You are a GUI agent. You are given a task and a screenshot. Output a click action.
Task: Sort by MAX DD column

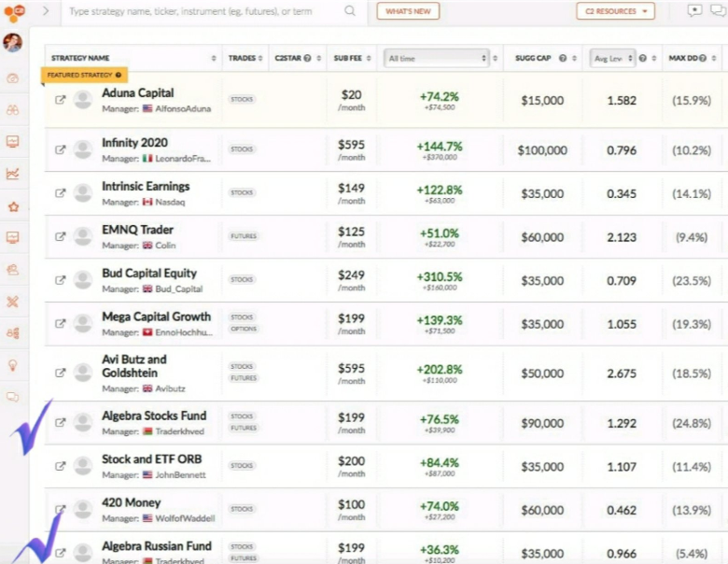(x=714, y=58)
